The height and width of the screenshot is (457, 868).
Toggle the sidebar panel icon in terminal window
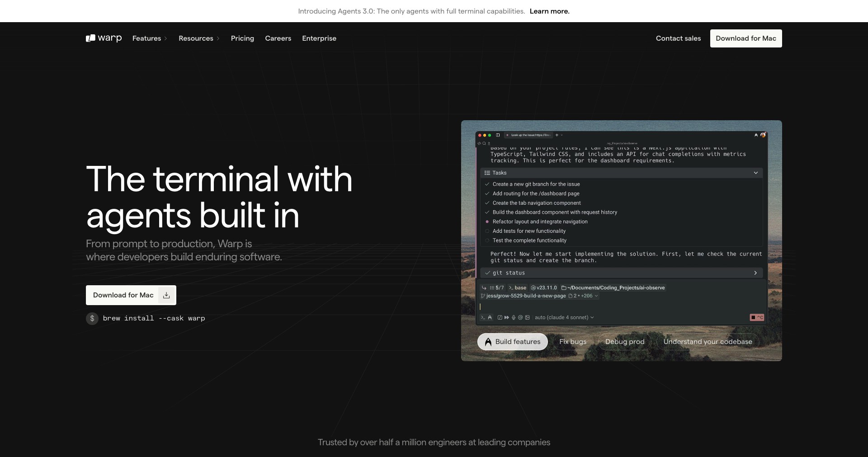tap(498, 135)
